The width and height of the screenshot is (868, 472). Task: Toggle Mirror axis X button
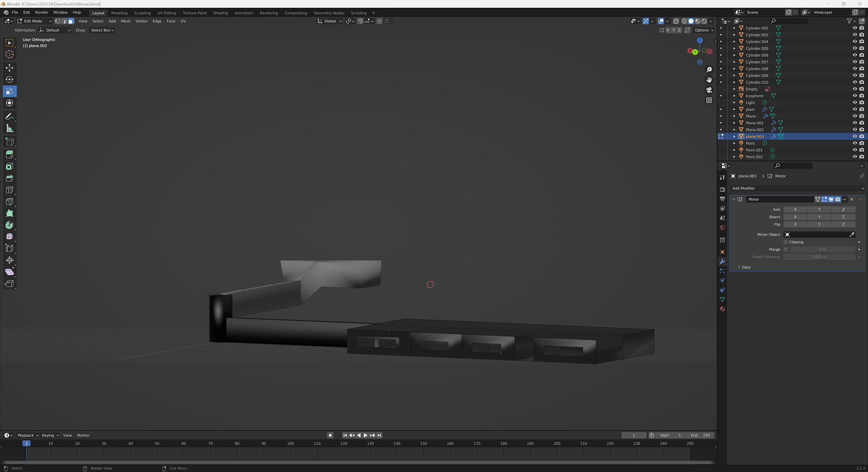[x=795, y=210]
